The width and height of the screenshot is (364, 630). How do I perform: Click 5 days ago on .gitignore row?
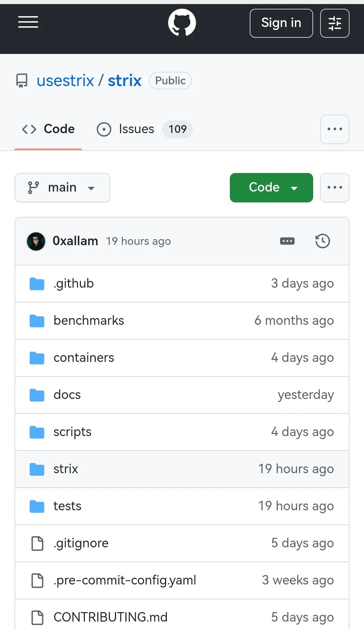302,543
